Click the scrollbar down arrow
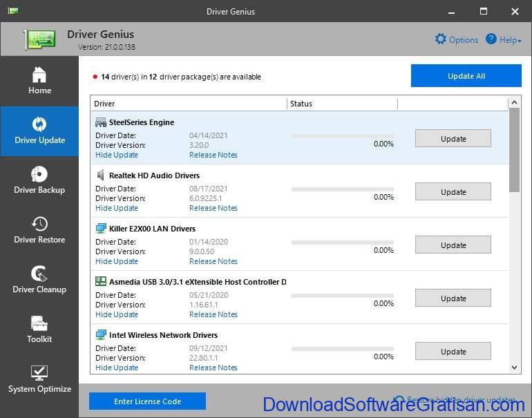Viewport: 532px width, 418px height. point(514,368)
